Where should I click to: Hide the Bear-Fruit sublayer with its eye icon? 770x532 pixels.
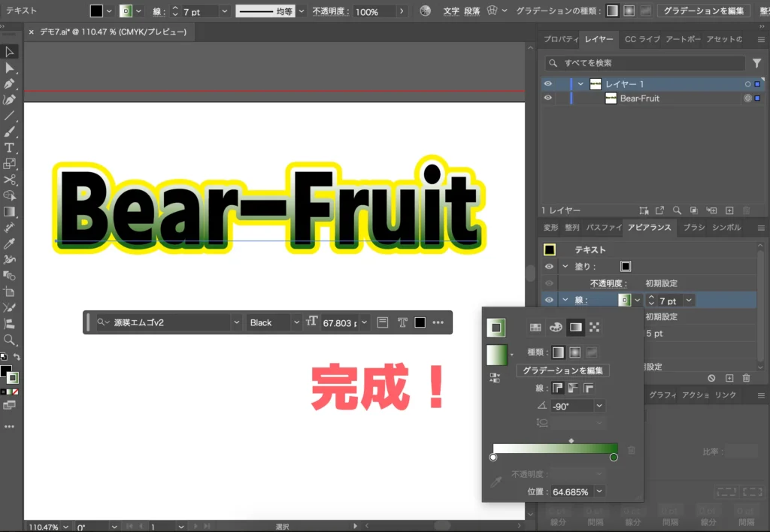pyautogui.click(x=548, y=98)
